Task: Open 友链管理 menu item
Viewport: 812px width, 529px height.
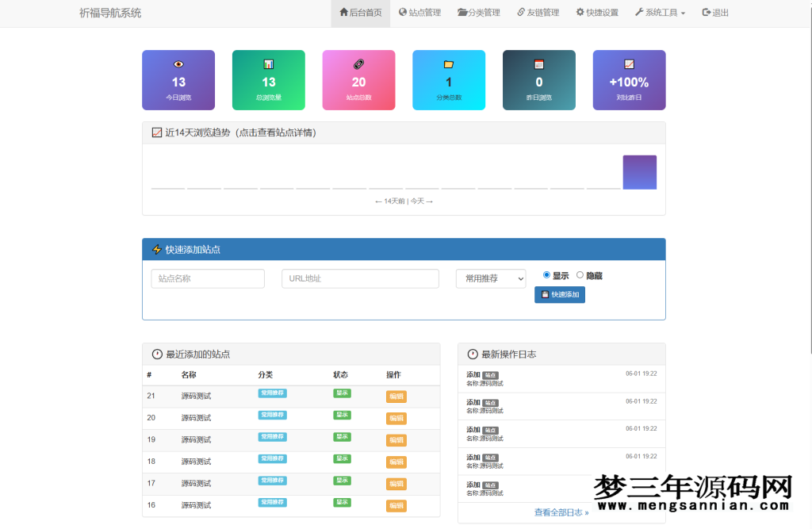Action: [x=538, y=13]
